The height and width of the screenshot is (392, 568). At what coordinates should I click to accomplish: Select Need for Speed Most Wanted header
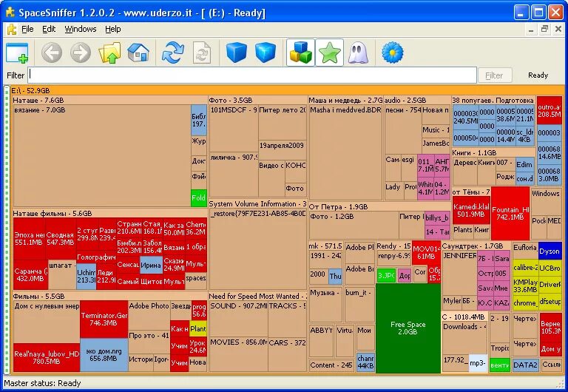tap(257, 296)
